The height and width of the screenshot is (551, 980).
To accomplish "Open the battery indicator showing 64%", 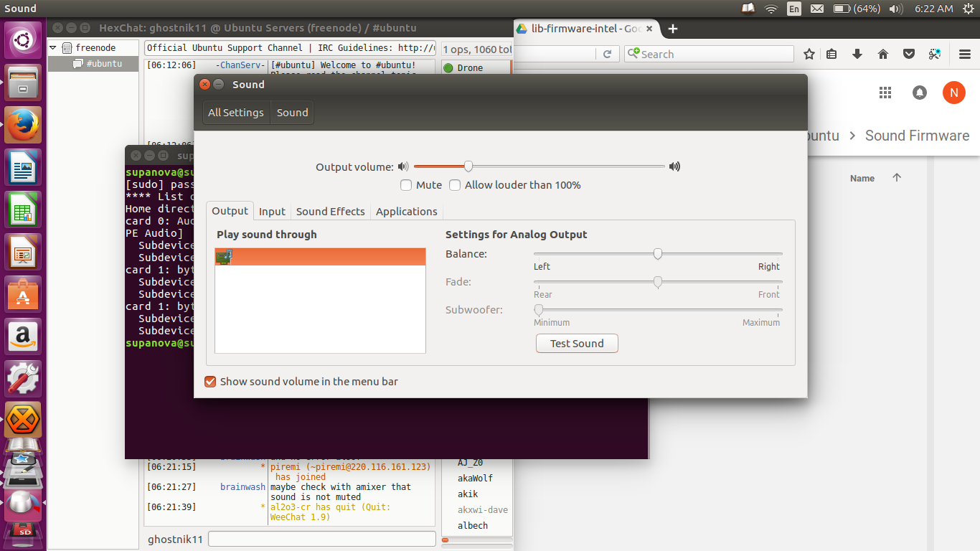I will click(x=857, y=9).
